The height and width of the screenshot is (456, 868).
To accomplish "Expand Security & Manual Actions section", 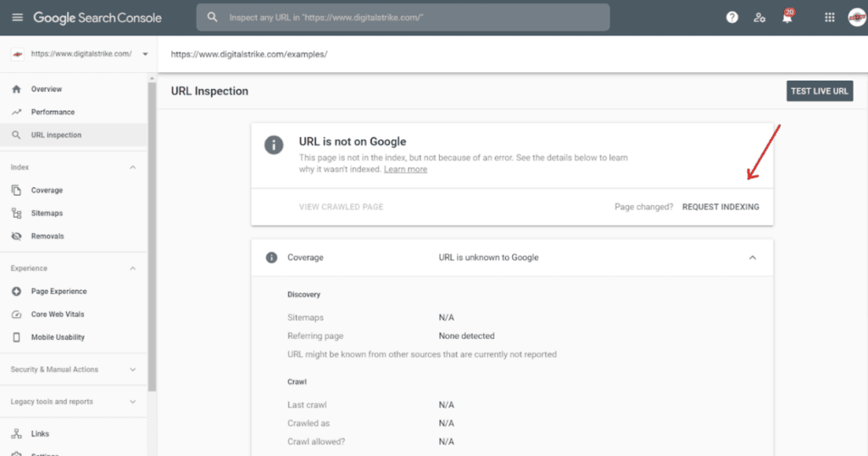I will coord(132,370).
